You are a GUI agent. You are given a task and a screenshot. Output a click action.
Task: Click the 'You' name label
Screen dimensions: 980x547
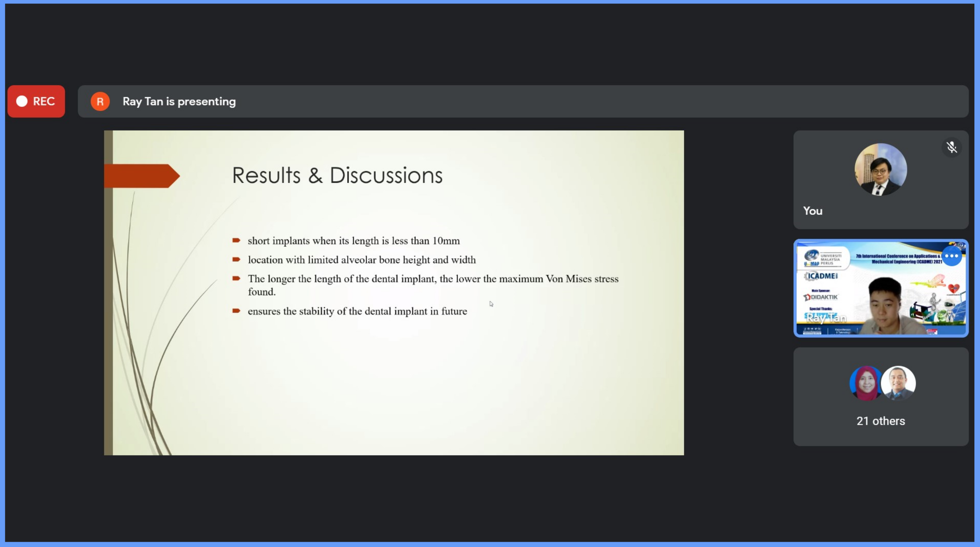812,211
